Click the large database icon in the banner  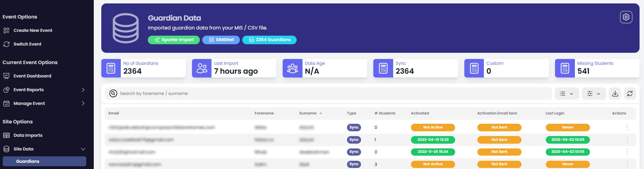(126, 28)
